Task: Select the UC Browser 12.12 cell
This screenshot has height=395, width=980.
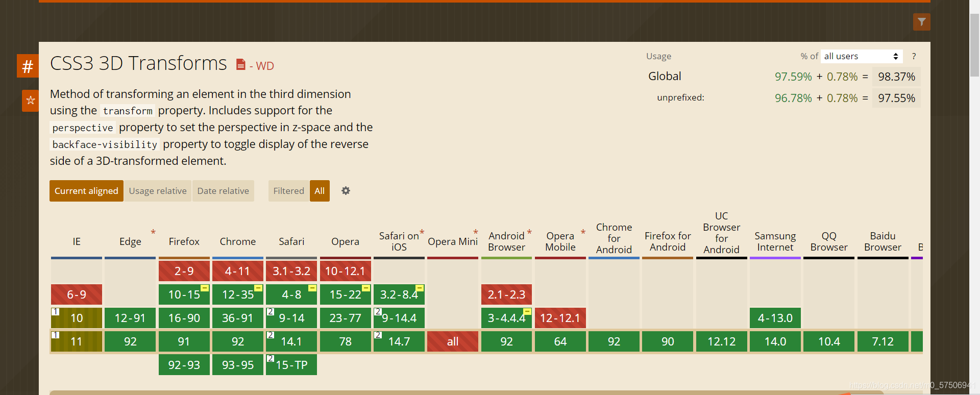Action: (x=722, y=341)
